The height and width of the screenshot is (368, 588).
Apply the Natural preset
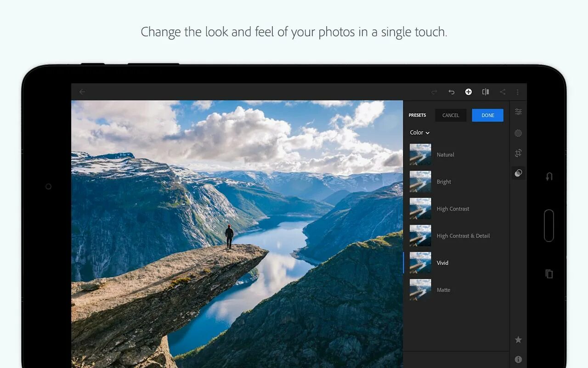(456, 155)
